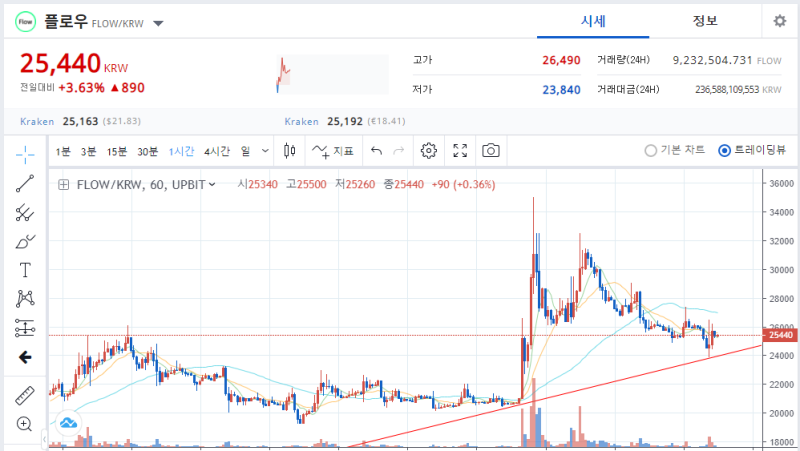Click the mini price sparkline thumbnail

[333, 74]
